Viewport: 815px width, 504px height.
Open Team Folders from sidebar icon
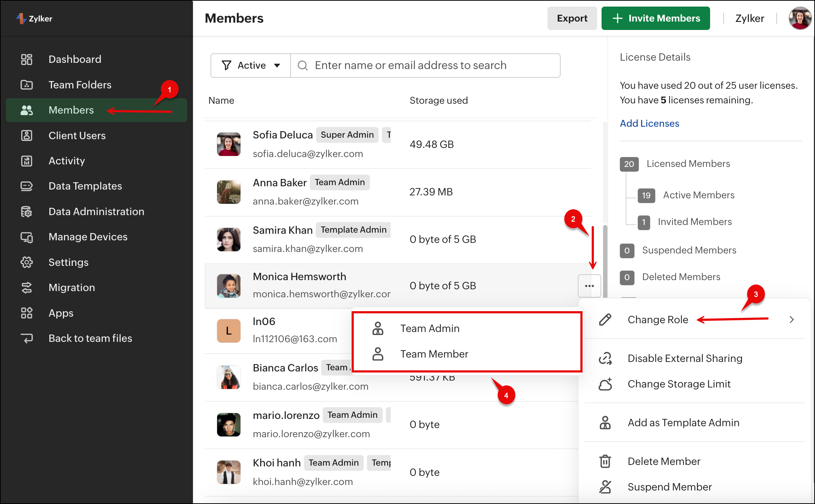27,85
